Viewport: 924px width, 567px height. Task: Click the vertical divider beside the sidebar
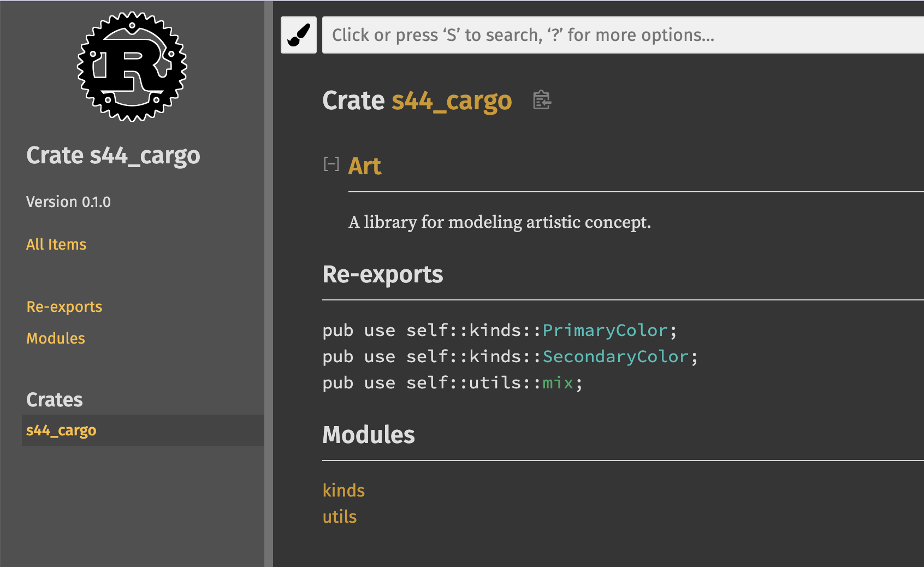coord(268,283)
